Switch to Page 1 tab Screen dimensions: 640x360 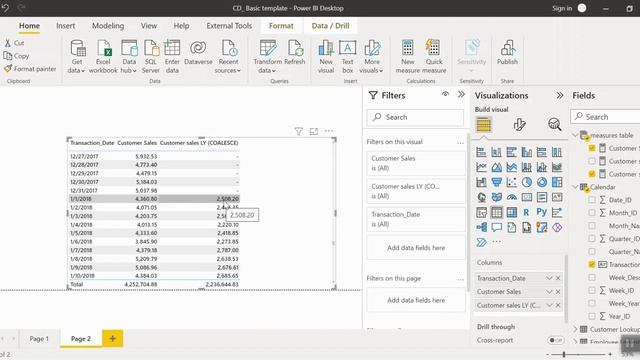pyautogui.click(x=39, y=339)
